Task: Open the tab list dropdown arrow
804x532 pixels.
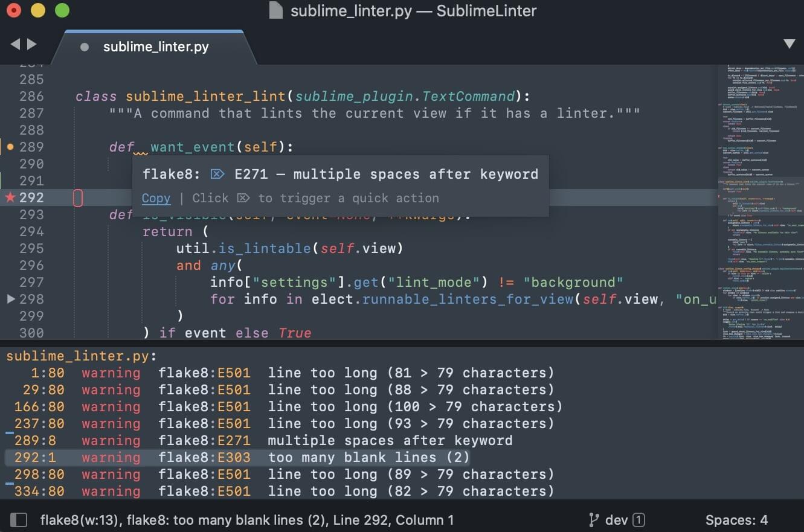Action: click(x=790, y=44)
